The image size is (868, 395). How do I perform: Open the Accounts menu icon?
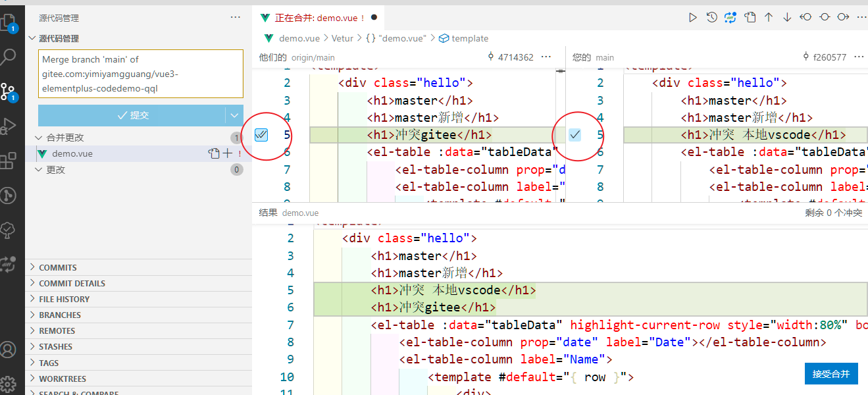(9, 350)
